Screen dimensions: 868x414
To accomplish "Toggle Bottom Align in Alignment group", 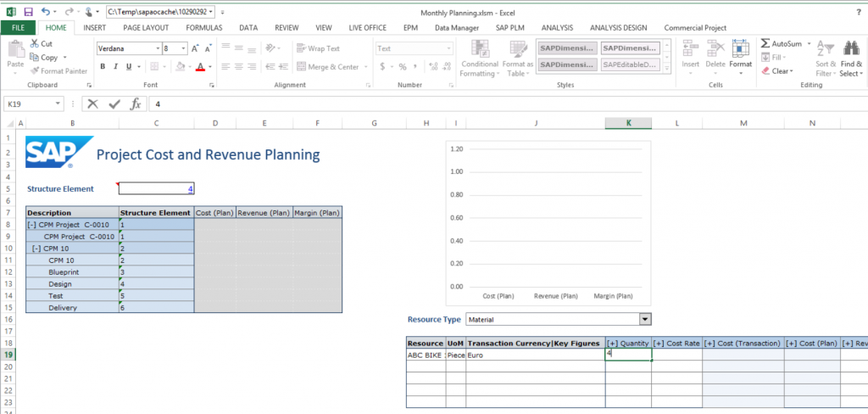I will click(252, 48).
